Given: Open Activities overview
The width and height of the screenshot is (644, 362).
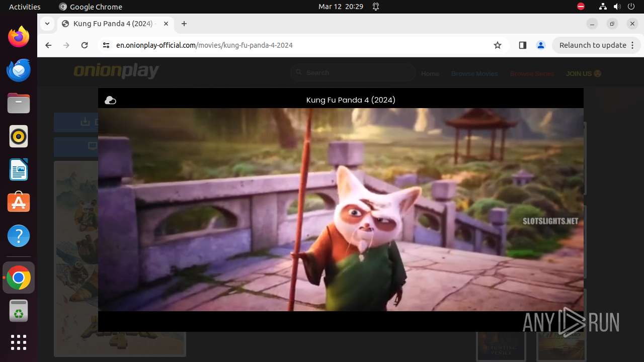Looking at the screenshot, I should pyautogui.click(x=25, y=7).
